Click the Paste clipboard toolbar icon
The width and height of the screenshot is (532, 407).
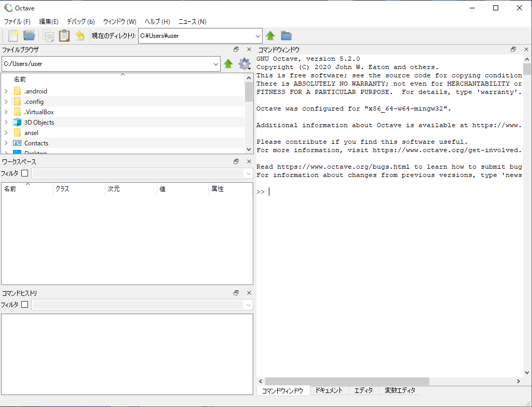(64, 35)
